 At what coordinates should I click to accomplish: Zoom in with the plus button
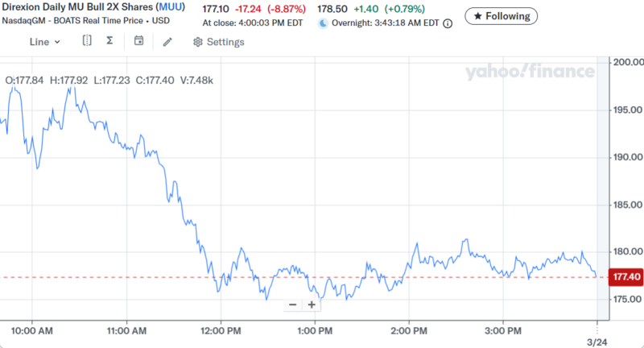[x=311, y=304]
